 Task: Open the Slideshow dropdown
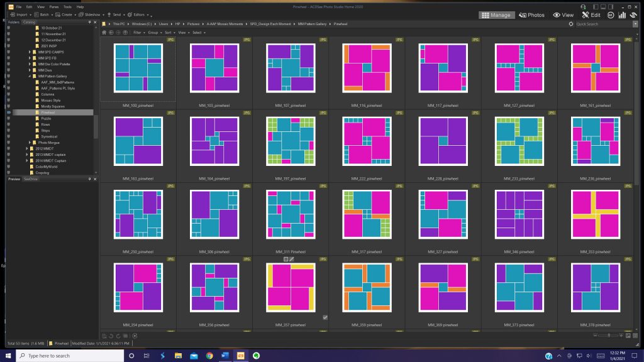[x=92, y=15]
